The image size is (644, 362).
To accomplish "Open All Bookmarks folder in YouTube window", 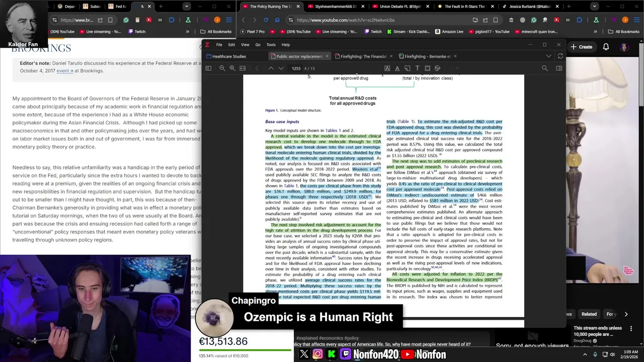I will [624, 32].
